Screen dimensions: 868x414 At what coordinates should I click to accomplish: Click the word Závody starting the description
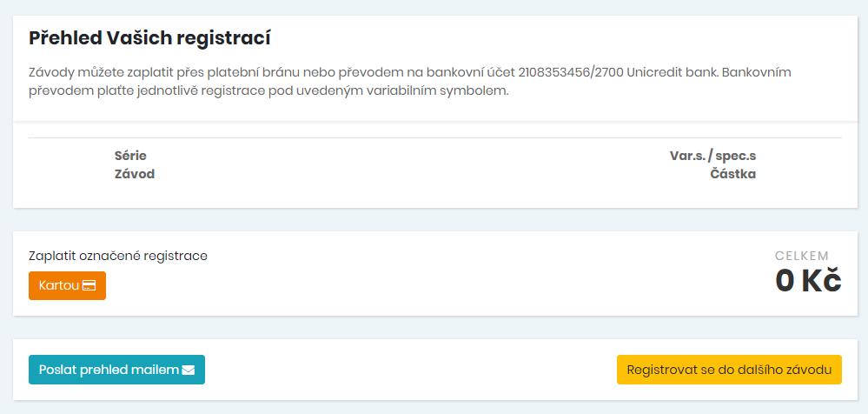[49, 72]
